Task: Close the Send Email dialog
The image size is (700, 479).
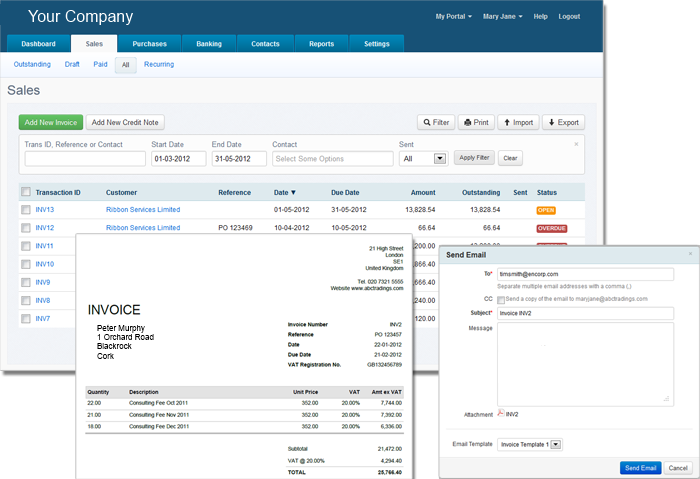Action: click(x=690, y=254)
